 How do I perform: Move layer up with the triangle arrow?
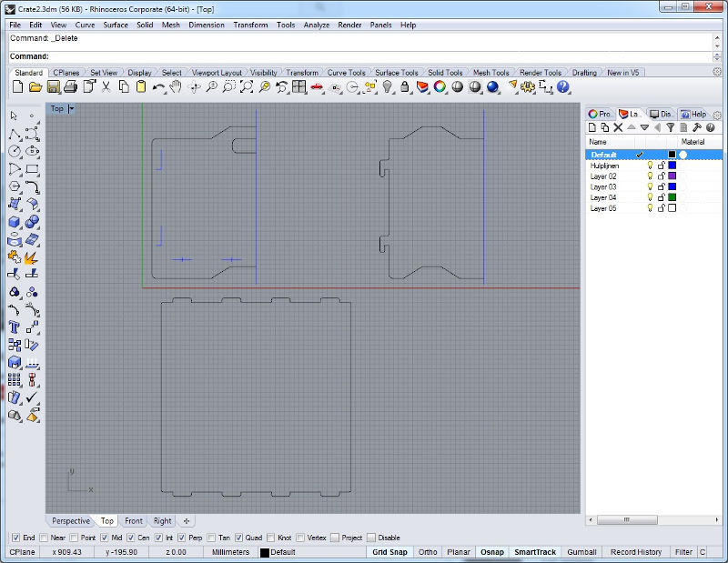click(x=632, y=127)
